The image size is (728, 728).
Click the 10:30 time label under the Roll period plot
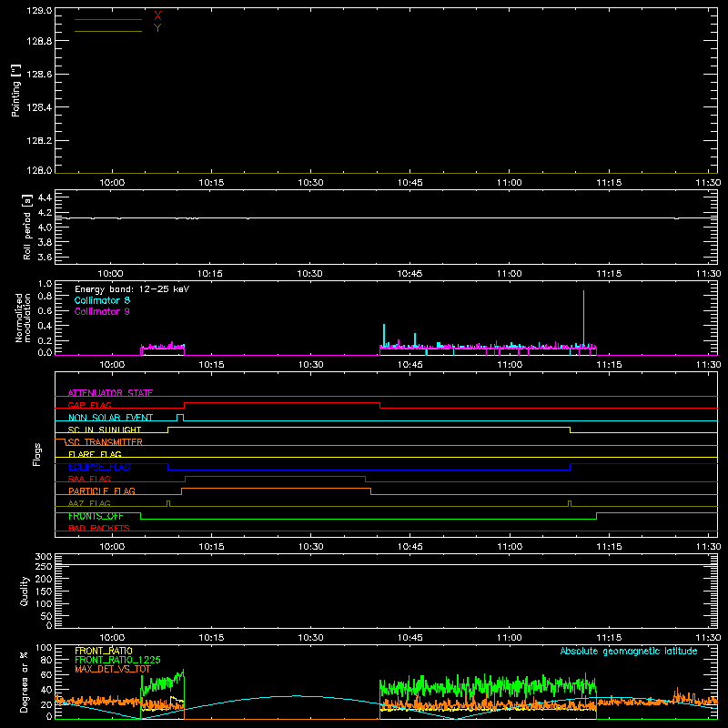tap(309, 274)
